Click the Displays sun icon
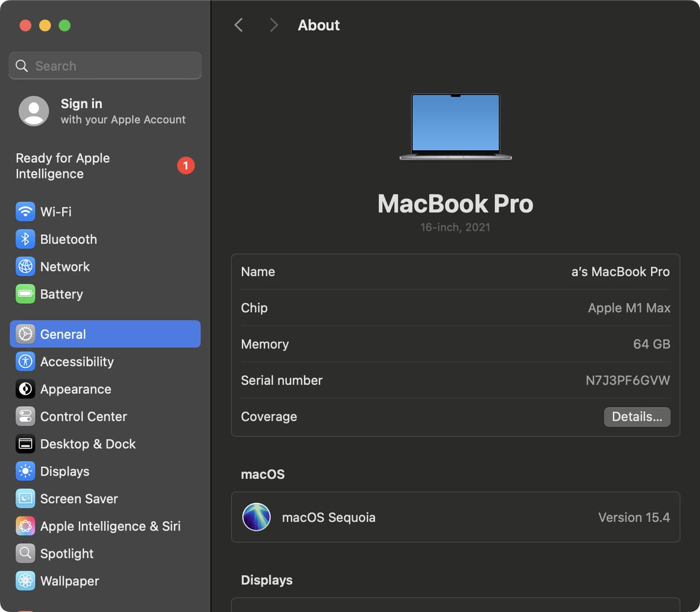 point(25,471)
